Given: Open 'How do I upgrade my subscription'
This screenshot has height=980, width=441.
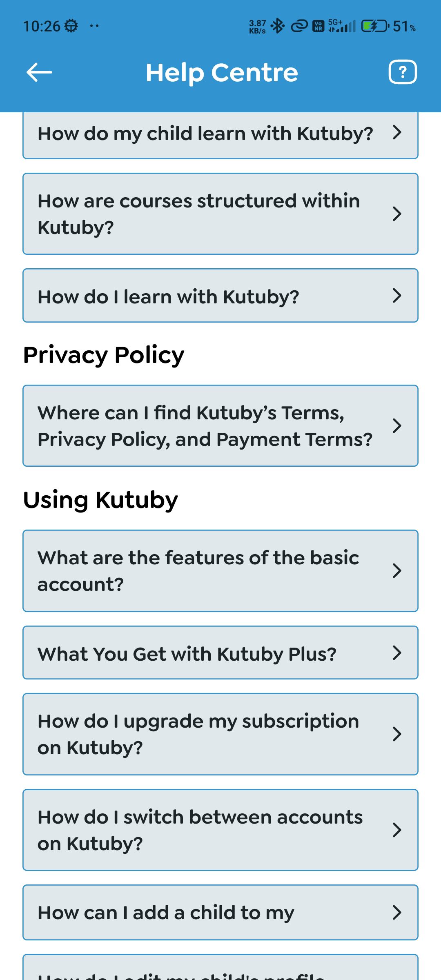Looking at the screenshot, I should pyautogui.click(x=198, y=734).
